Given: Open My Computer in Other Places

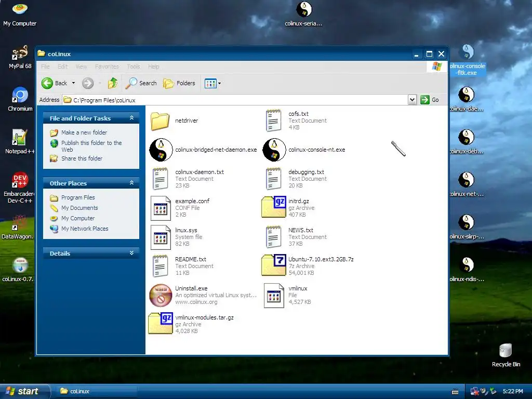Looking at the screenshot, I should (x=78, y=218).
